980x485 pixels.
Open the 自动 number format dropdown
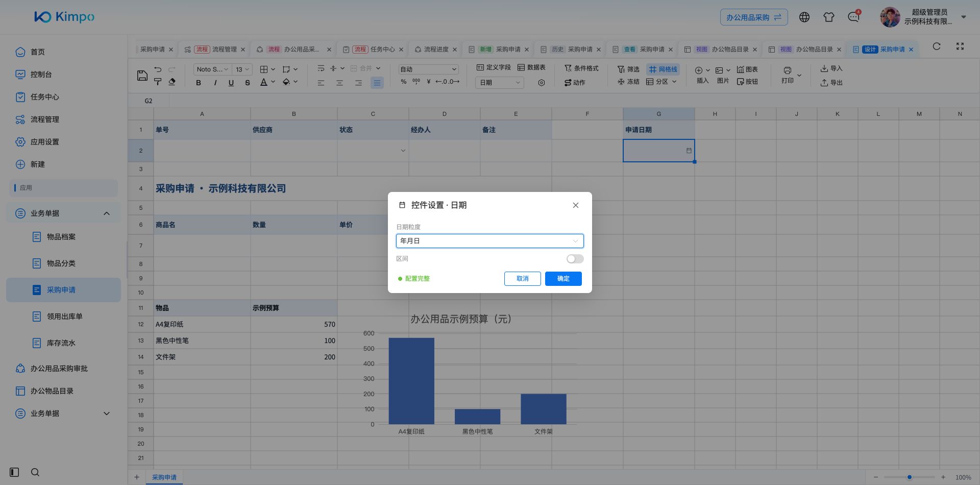tap(429, 69)
